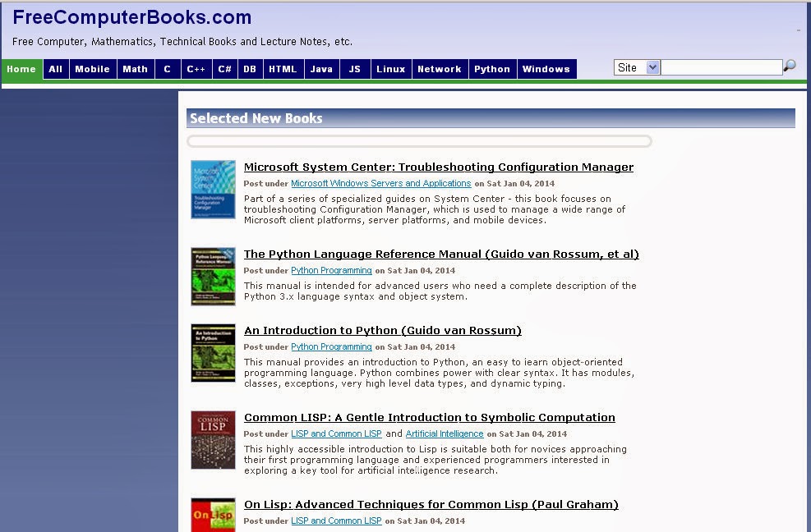Open the Site search scope dropdown
Image resolution: width=811 pixels, height=532 pixels.
[x=637, y=67]
